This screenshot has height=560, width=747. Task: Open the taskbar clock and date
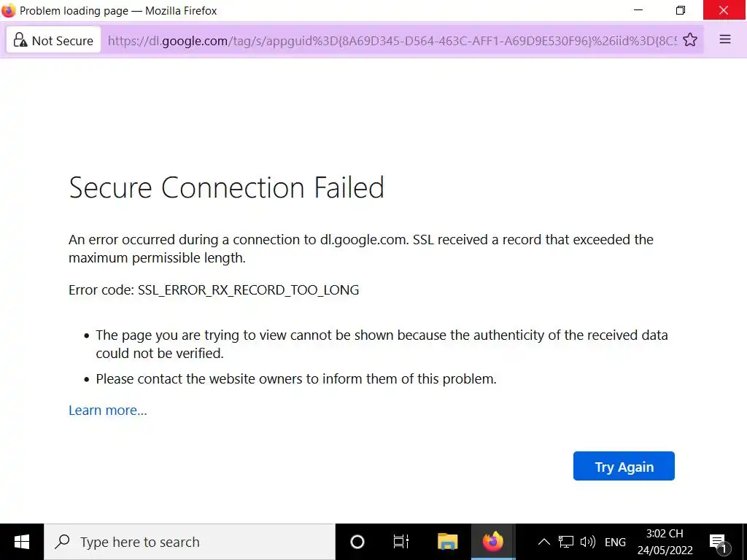click(665, 542)
